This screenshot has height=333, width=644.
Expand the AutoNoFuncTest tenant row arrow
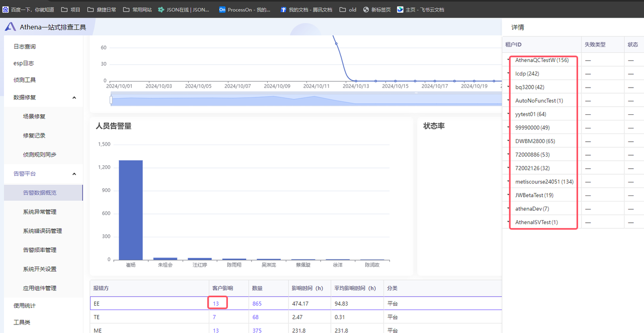(509, 101)
